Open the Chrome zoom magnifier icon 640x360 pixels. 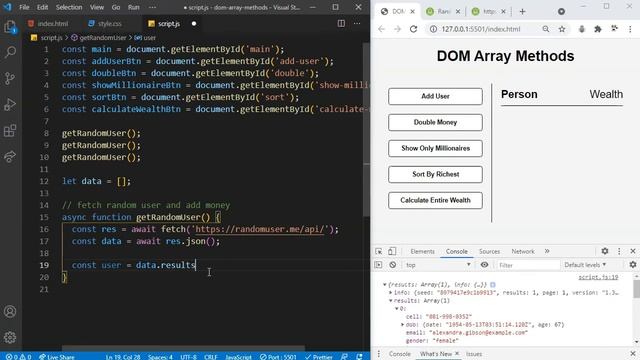coord(546,29)
